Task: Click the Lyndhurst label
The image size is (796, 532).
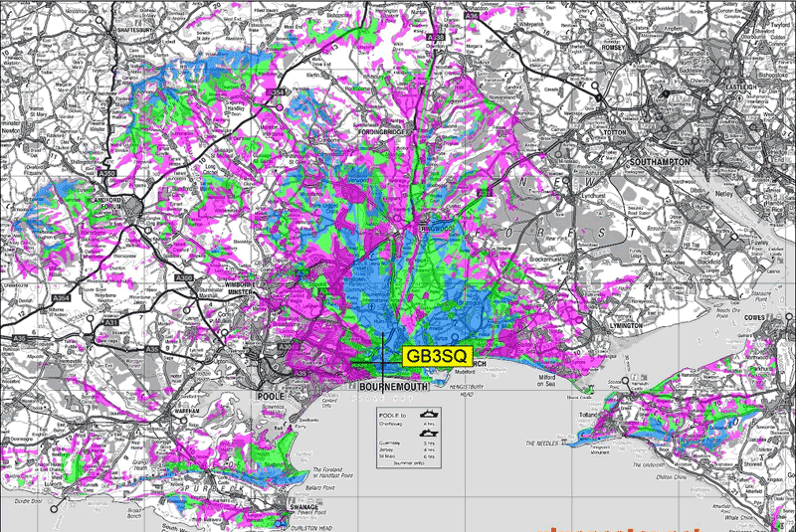Action: [593, 195]
